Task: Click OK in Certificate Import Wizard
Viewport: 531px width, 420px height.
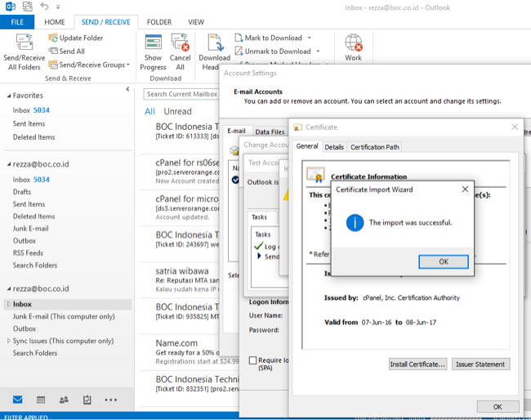Action: 444,261
